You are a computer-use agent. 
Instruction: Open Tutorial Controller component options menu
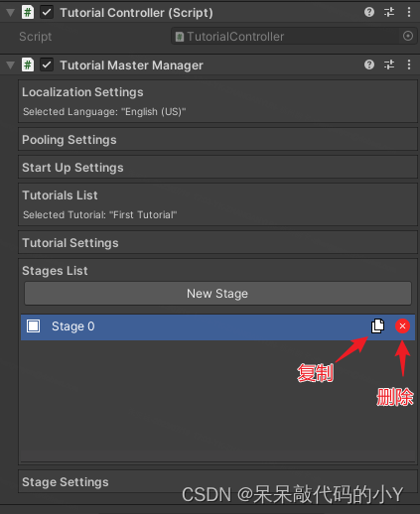(x=409, y=12)
